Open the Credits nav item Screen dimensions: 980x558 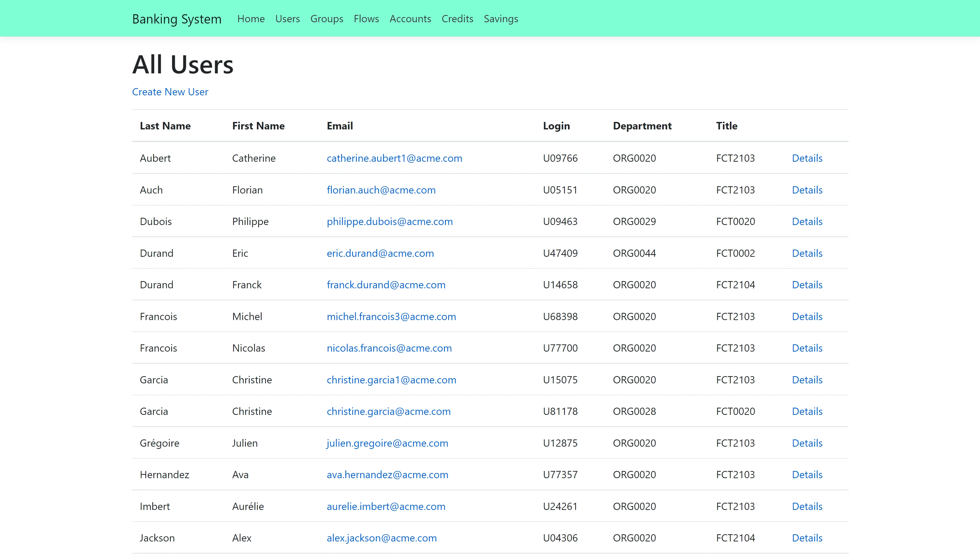click(457, 19)
